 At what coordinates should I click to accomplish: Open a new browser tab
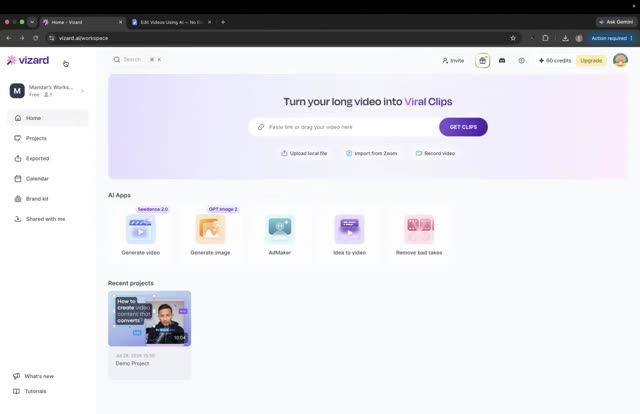tap(223, 22)
